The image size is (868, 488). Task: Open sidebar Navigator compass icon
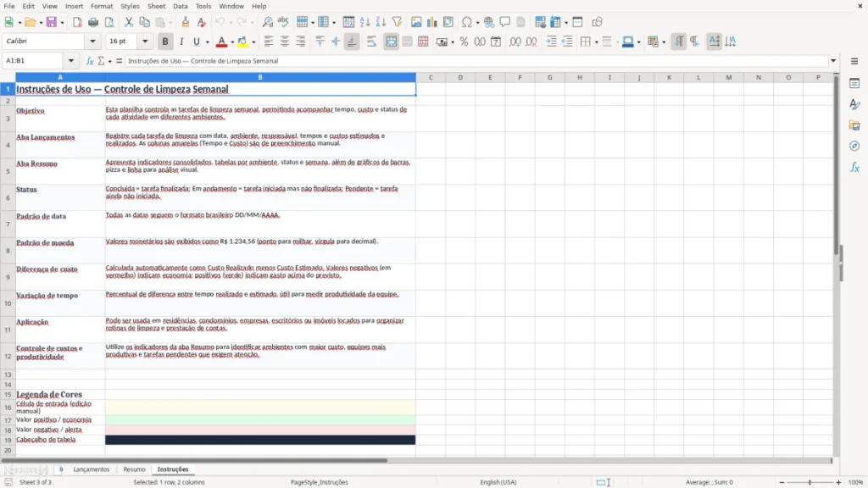[x=854, y=146]
